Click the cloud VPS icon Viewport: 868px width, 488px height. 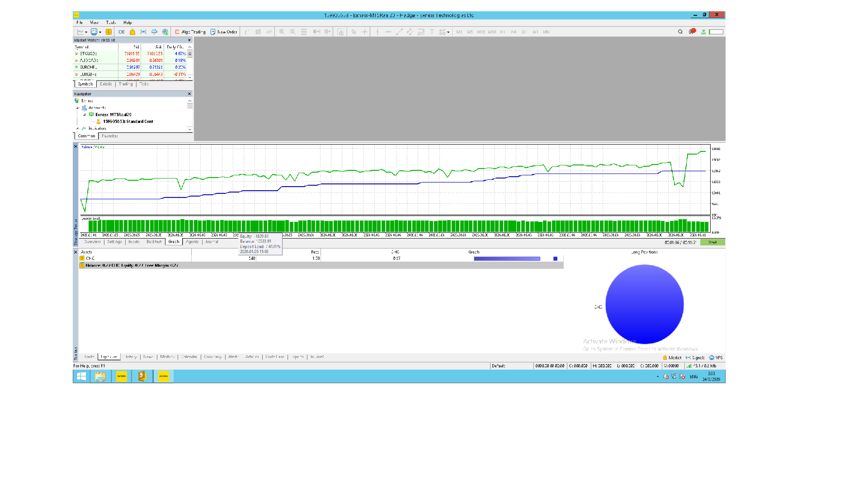point(154,32)
